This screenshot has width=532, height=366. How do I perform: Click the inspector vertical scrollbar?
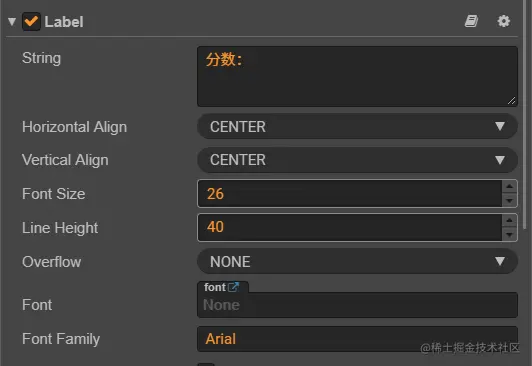pyautogui.click(x=527, y=115)
